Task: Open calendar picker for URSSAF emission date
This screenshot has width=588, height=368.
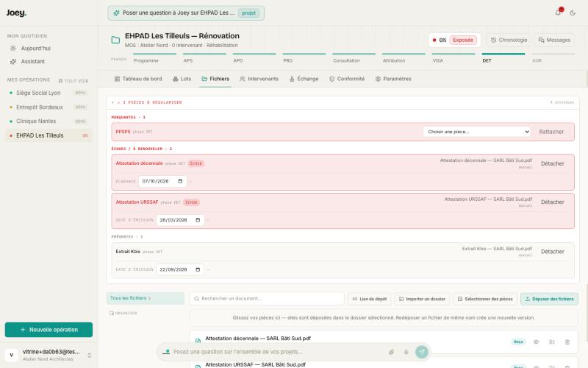Action: click(198, 220)
